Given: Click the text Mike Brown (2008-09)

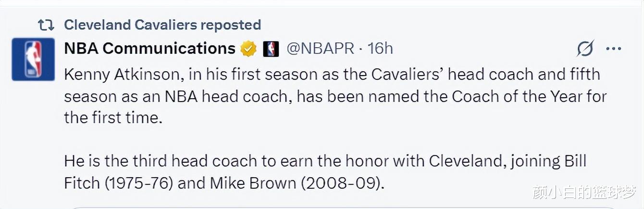Looking at the screenshot, I should (297, 183).
